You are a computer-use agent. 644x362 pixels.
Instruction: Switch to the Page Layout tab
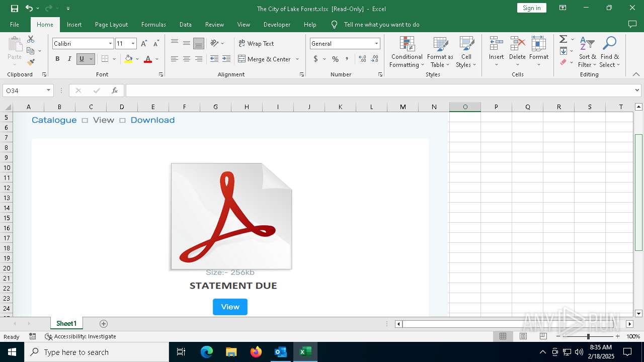point(111,25)
